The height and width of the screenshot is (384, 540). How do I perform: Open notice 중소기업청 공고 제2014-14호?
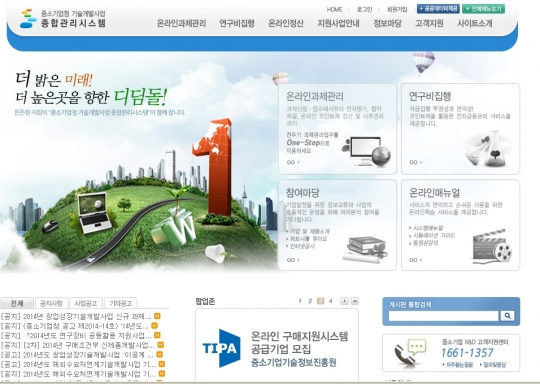pos(75,326)
